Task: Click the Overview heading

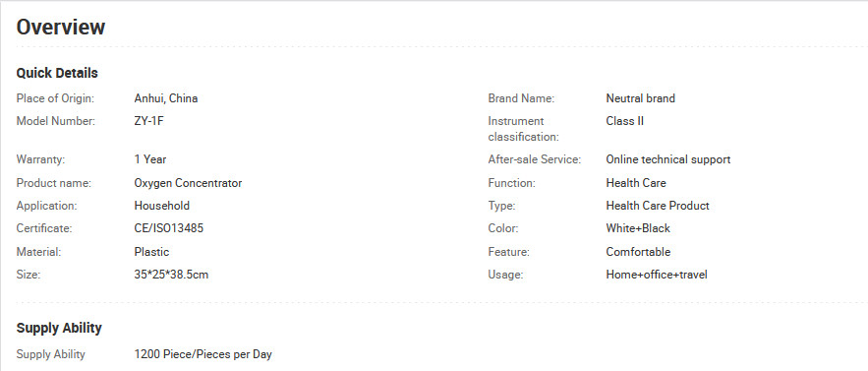Action: click(61, 28)
